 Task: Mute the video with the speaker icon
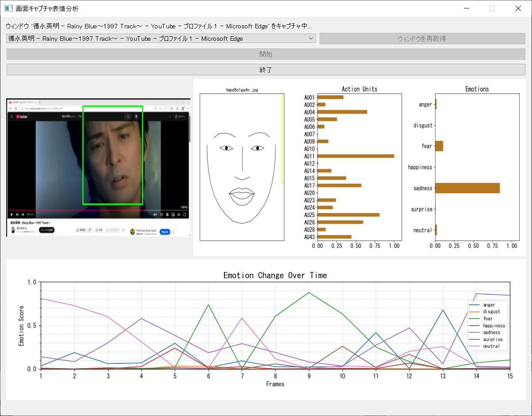(23, 214)
